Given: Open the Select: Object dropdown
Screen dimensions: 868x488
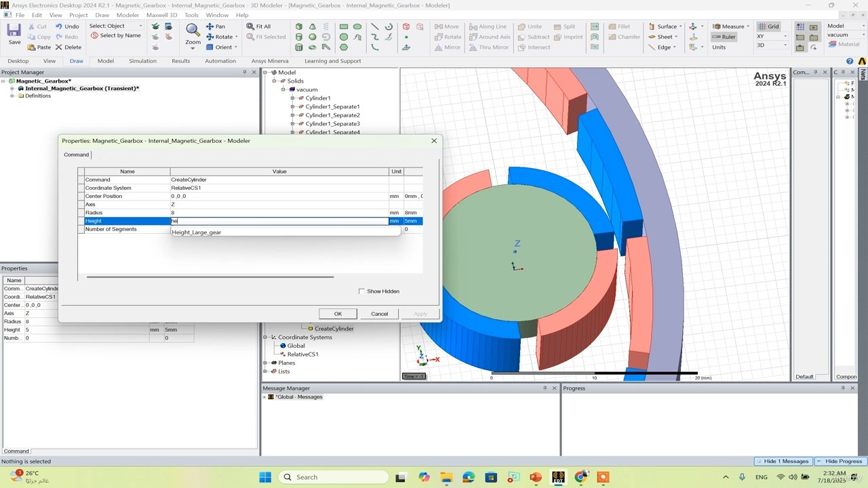Looking at the screenshot, I should coord(117,26).
